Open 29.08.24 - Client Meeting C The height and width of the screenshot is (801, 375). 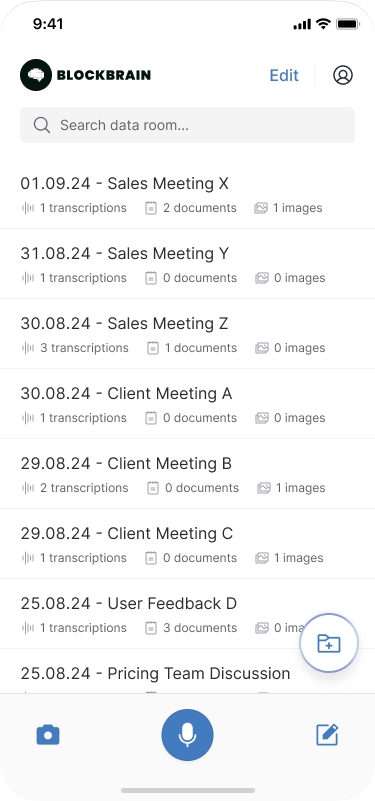[x=188, y=544]
